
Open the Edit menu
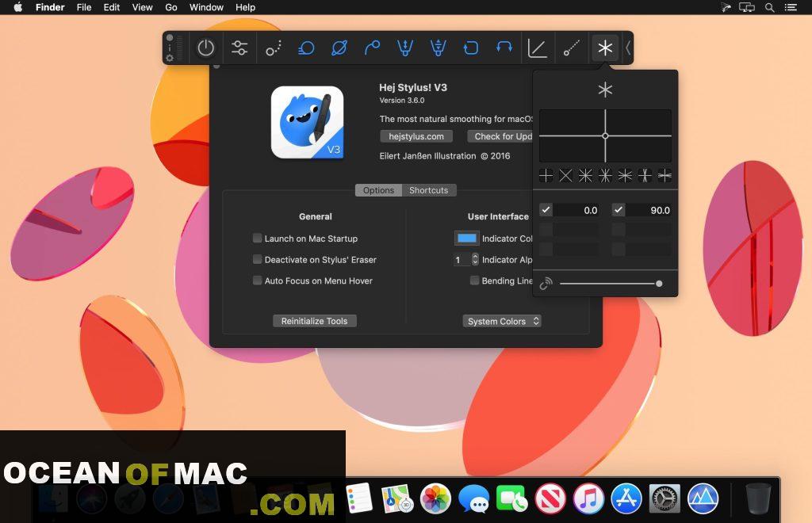pyautogui.click(x=111, y=7)
